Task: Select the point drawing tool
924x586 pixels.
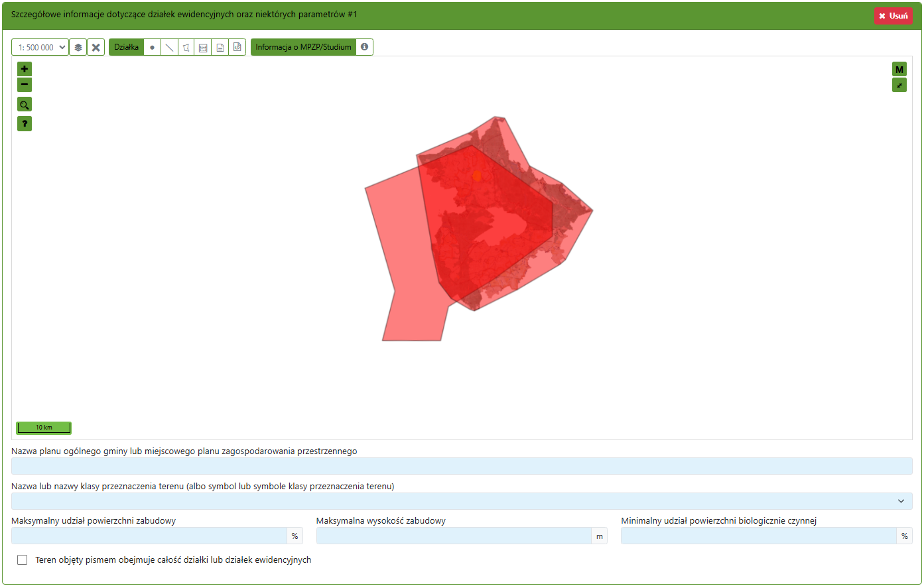Action: click(x=152, y=47)
